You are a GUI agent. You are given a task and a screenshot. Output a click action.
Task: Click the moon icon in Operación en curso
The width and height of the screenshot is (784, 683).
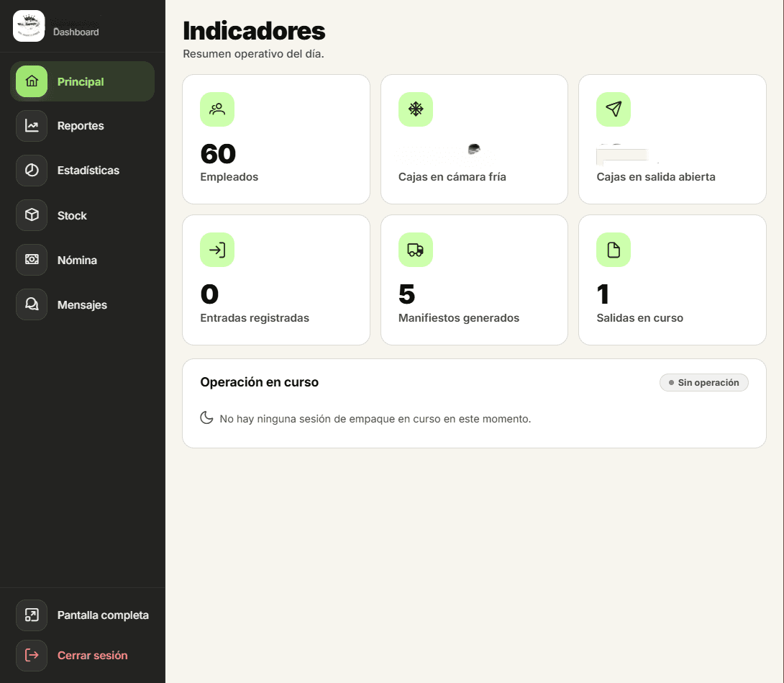[206, 418]
